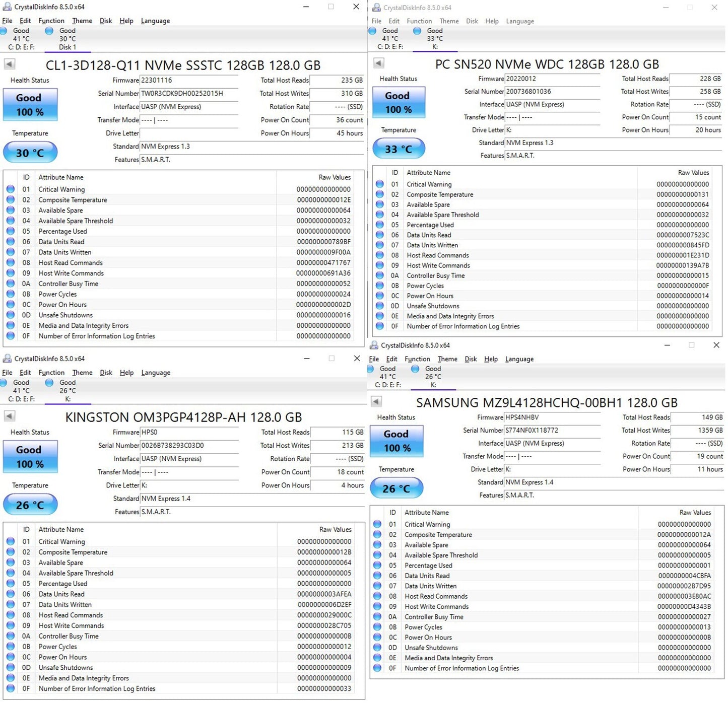Select the 26 °C K: disk tab in the SAMSUNG window
Viewport: 728px width, 703px height.
pos(433,377)
